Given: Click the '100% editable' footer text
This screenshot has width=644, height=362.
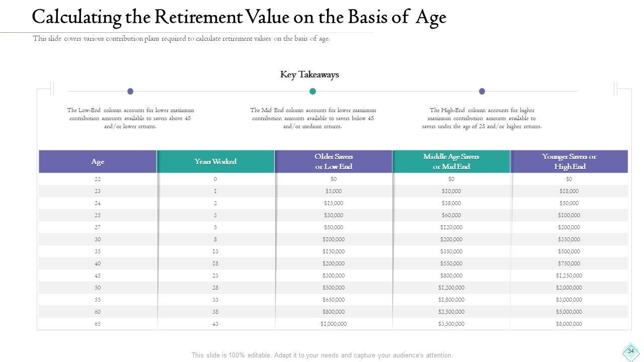Looking at the screenshot, I should 322,355.
